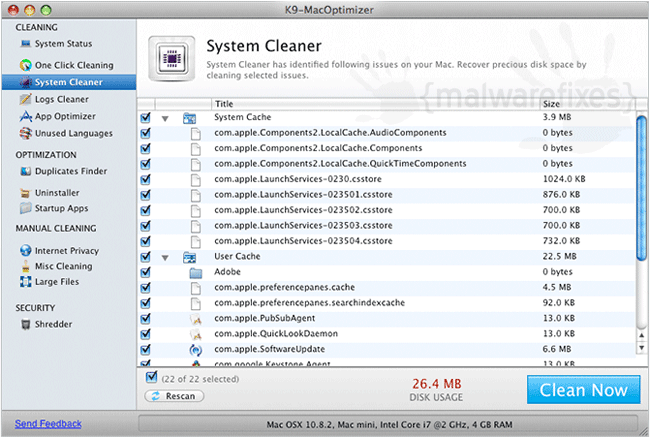Click the Uninstaller icon
650x437 pixels.
coord(25,193)
